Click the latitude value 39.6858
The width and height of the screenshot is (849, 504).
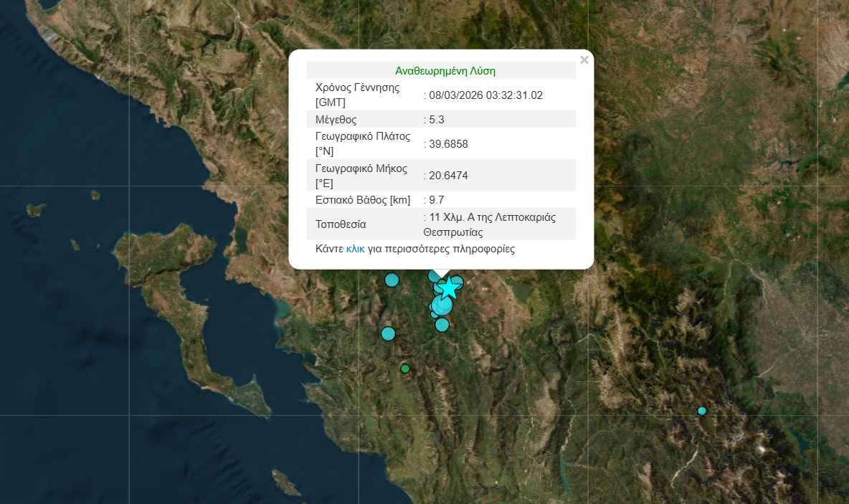[x=448, y=144]
